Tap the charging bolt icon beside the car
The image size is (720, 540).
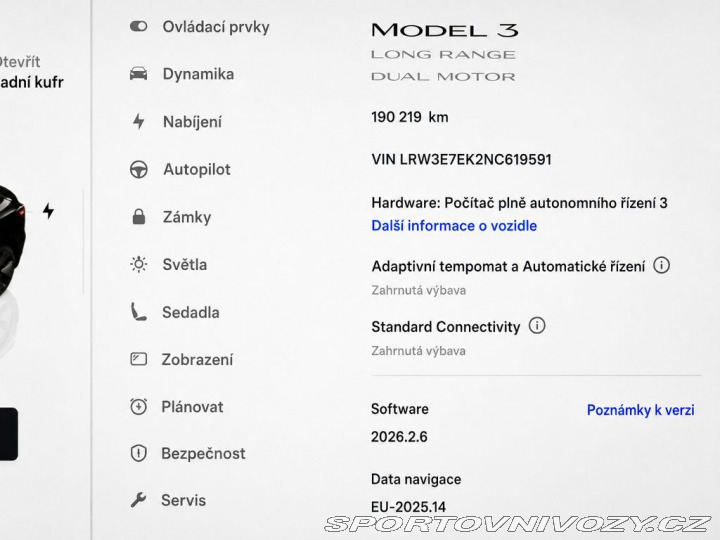(48, 211)
